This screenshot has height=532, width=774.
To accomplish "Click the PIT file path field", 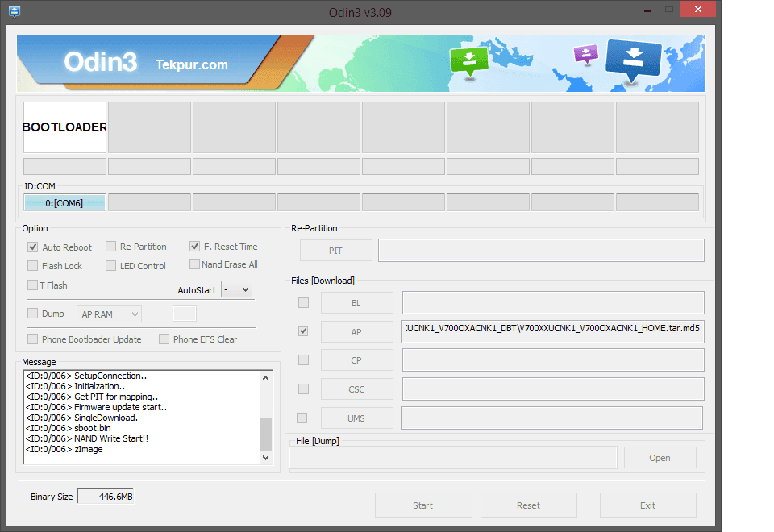I will [x=541, y=250].
